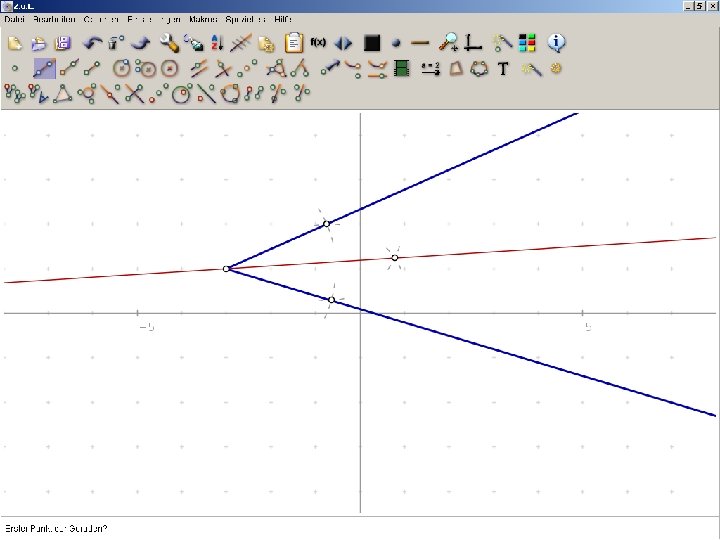
Task: Select the move point arrow tool
Action: pos(330,68)
